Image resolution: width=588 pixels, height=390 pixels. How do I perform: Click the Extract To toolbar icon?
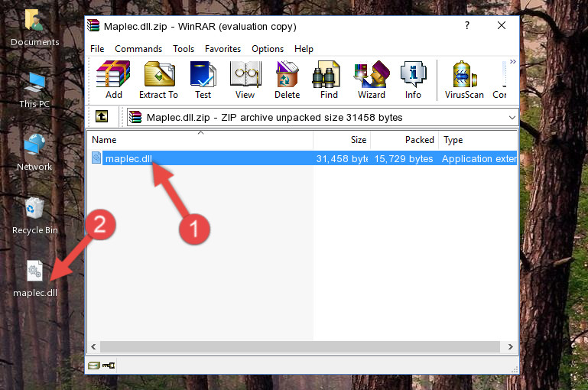(158, 80)
